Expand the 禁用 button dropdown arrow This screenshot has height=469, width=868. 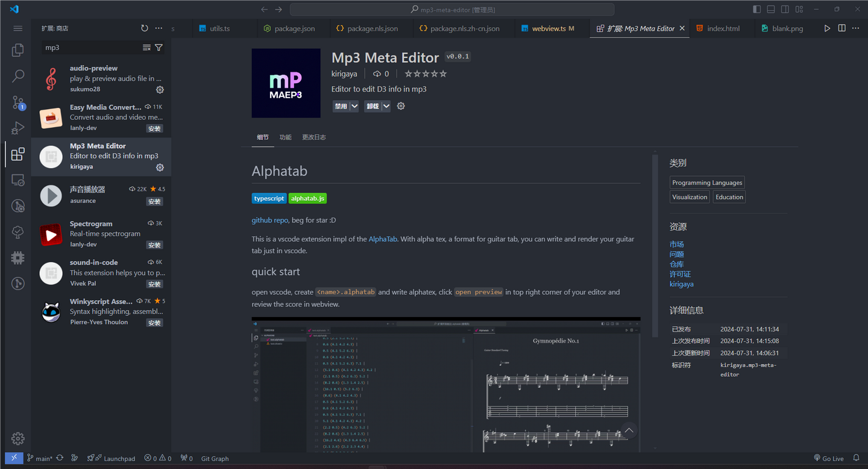[x=353, y=105]
